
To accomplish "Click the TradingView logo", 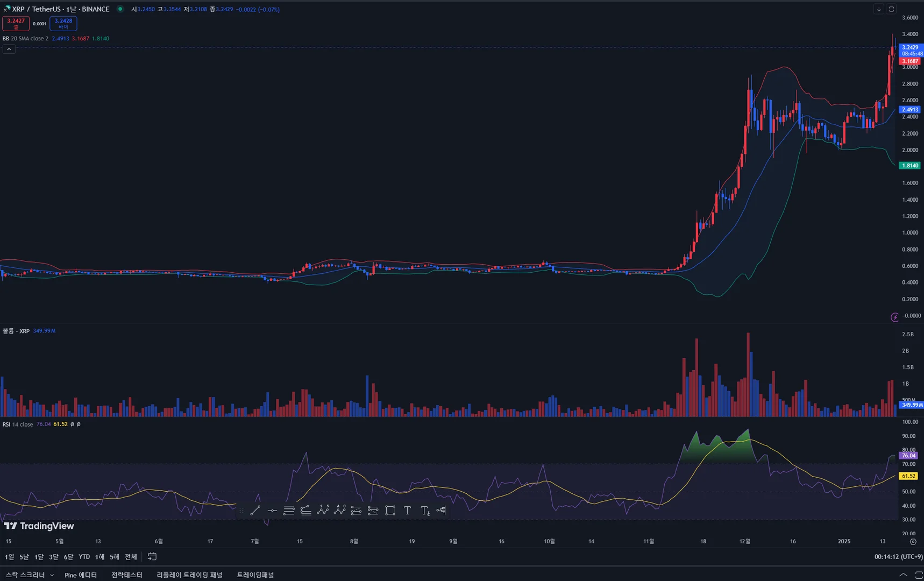I will coord(39,526).
